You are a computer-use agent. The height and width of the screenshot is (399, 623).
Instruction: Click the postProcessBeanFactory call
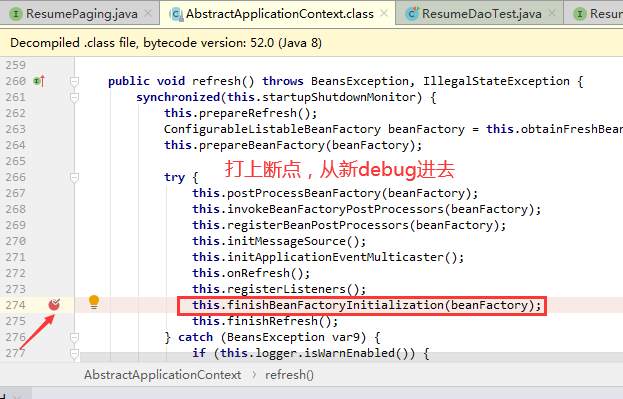[335, 193]
